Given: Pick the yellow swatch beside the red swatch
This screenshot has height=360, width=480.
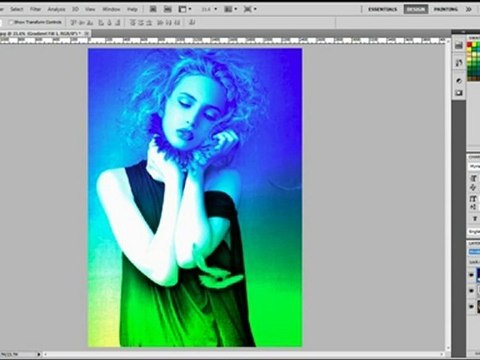Looking at the screenshot, I should 474,44.
